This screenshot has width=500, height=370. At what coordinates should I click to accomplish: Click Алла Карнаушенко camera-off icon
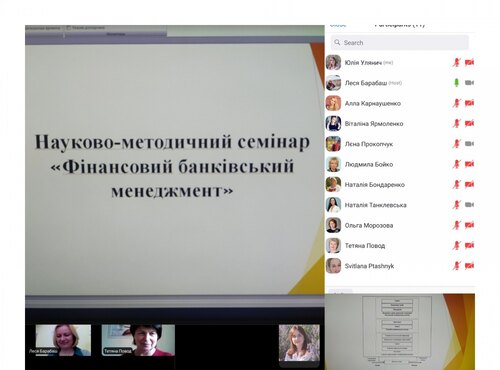click(x=469, y=103)
